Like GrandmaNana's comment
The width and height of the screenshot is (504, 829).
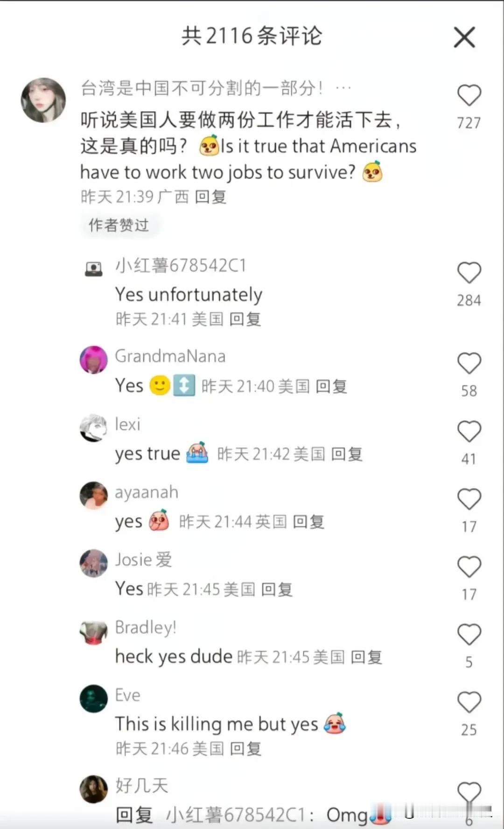click(x=469, y=363)
